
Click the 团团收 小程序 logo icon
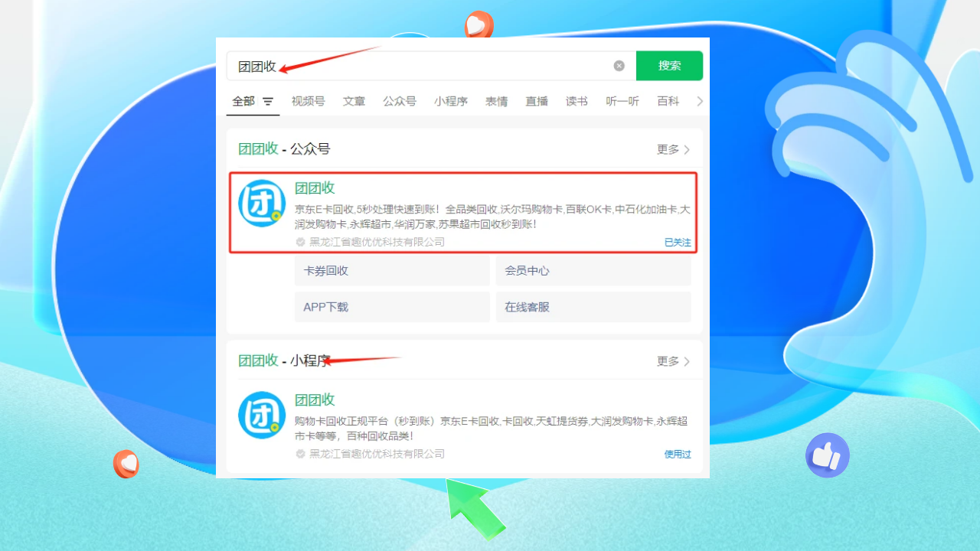click(262, 415)
